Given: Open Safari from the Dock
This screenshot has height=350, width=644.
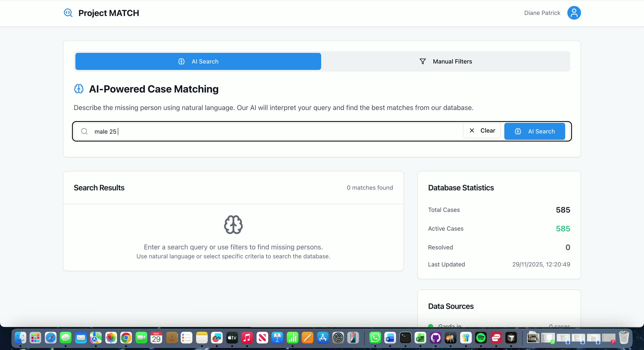Looking at the screenshot, I should (x=50, y=338).
